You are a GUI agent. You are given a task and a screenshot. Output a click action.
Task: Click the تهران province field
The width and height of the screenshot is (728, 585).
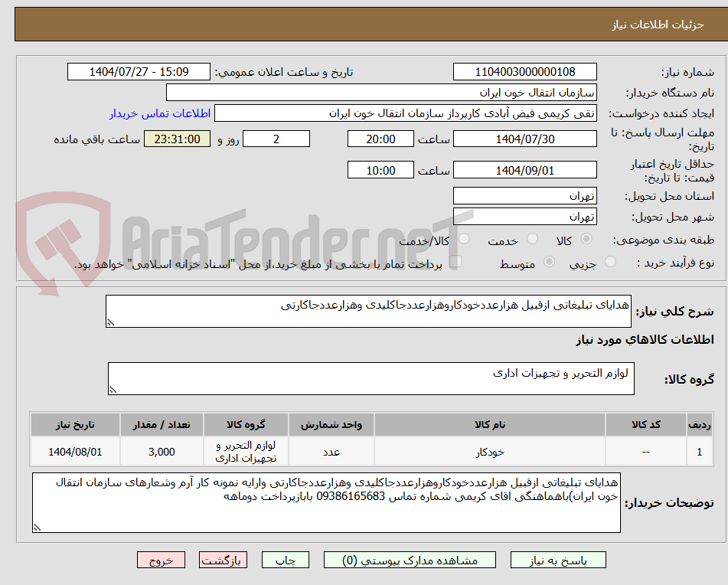525,195
